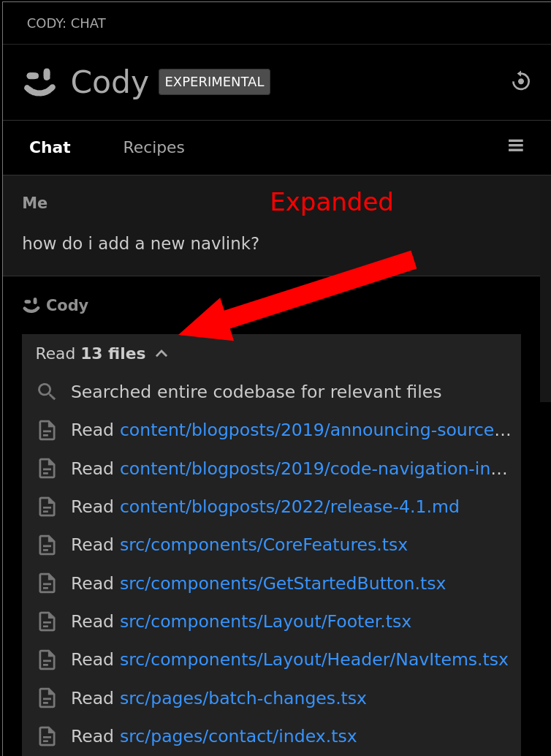Open src/components/Layout/Header/NavItems.tsx link
The height and width of the screenshot is (756, 551).
tap(313, 659)
